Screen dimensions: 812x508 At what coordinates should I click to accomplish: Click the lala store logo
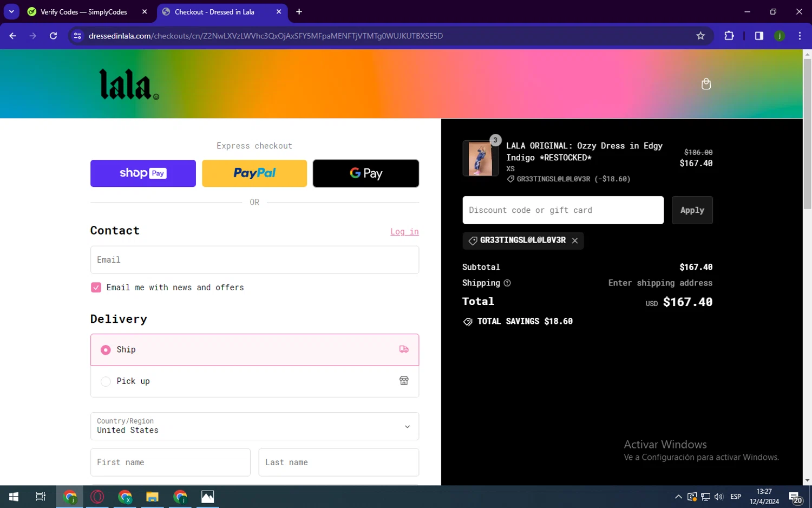coord(129,84)
